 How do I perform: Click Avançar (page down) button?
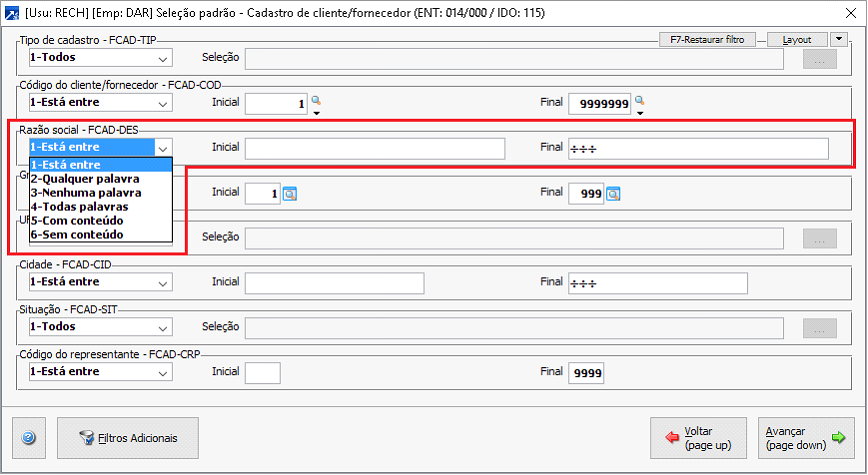click(806, 438)
